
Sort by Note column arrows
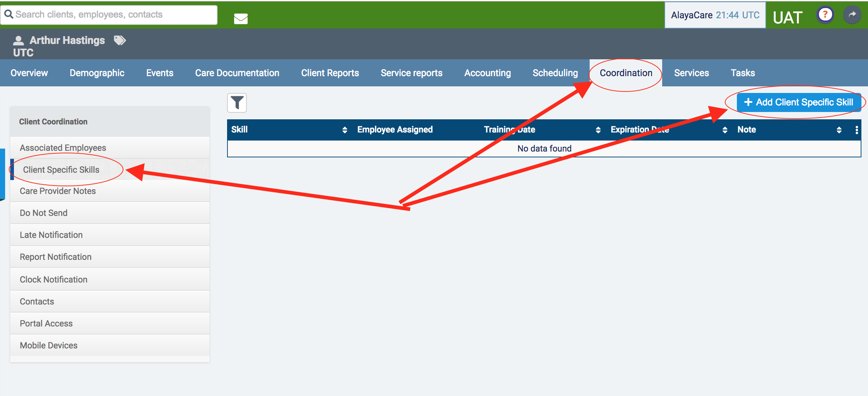pos(839,130)
